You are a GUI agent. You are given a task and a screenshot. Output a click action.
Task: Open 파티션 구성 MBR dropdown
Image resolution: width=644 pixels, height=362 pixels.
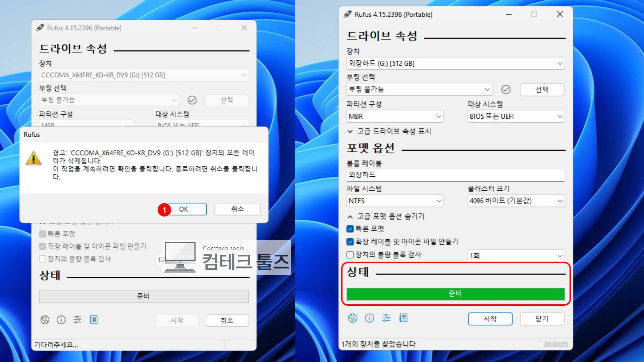click(395, 116)
